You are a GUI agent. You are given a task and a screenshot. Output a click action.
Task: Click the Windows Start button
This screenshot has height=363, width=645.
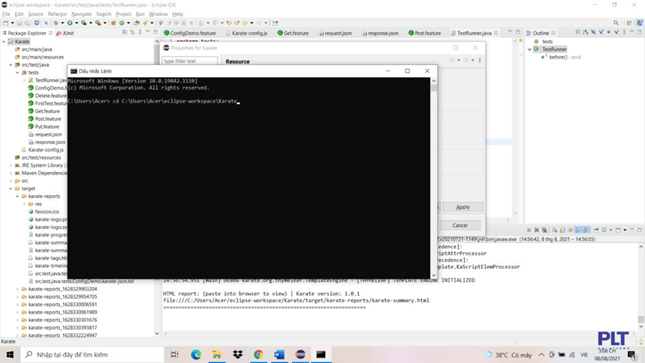10,354
